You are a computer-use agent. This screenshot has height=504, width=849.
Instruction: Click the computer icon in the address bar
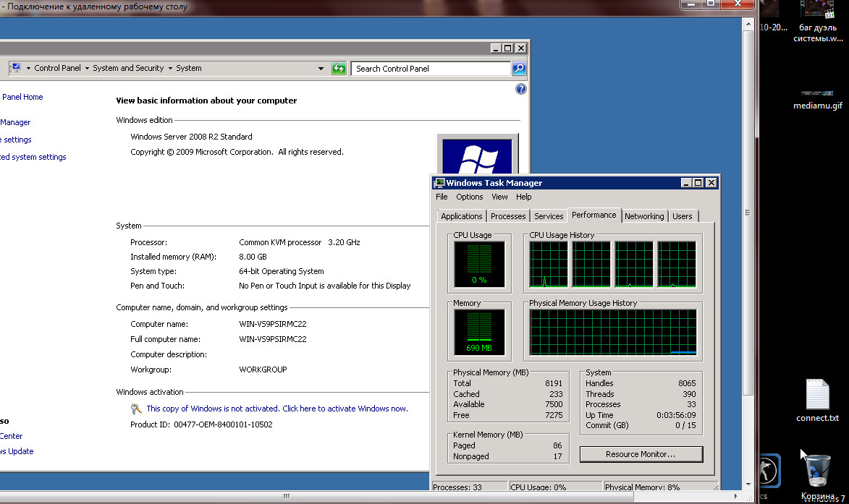click(16, 67)
